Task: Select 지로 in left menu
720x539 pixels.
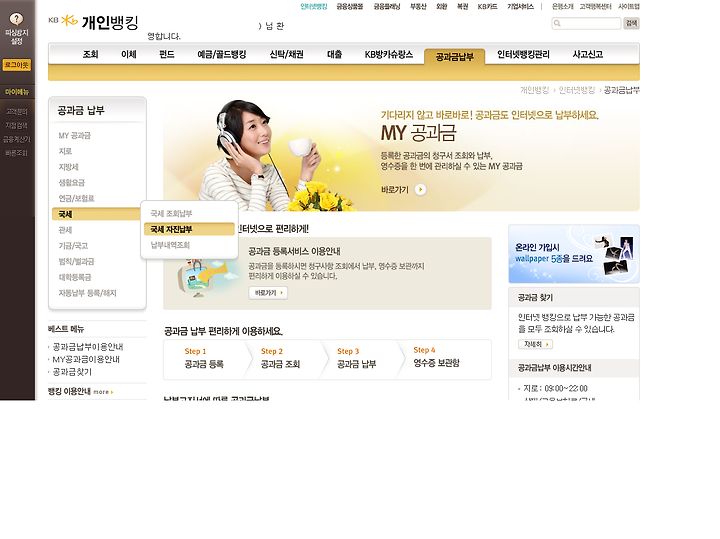Action: point(65,151)
